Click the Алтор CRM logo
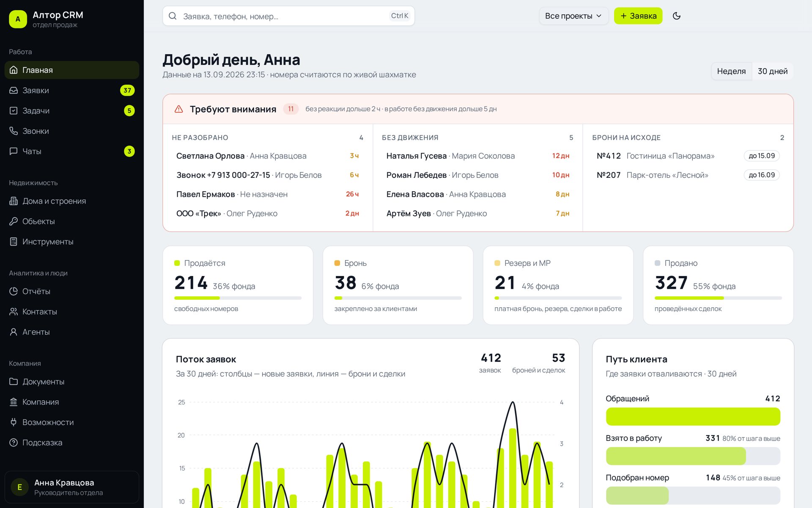The height and width of the screenshot is (508, 812). point(18,19)
